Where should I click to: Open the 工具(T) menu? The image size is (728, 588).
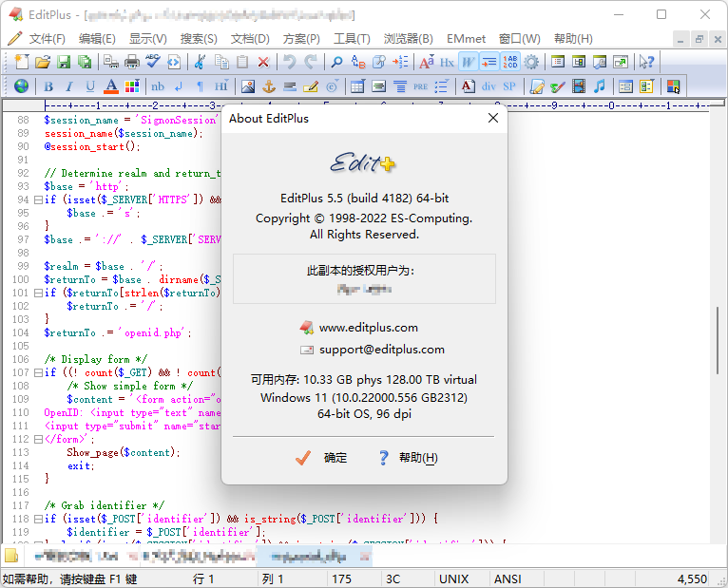pyautogui.click(x=352, y=39)
